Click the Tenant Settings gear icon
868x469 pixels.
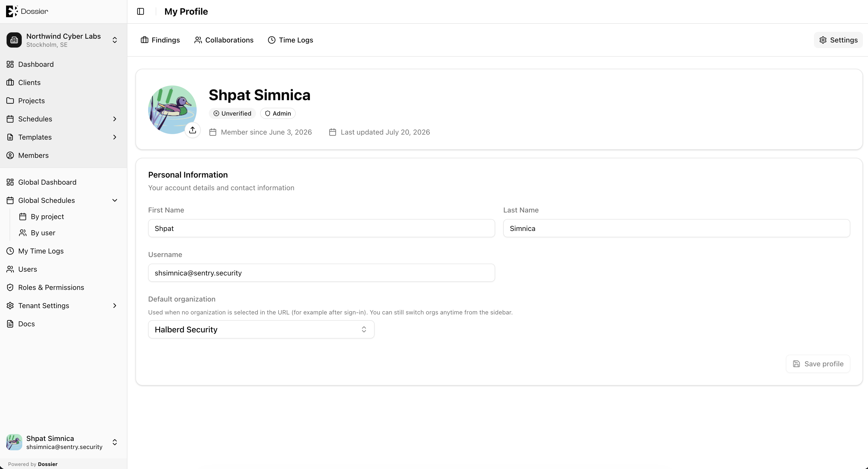point(10,306)
